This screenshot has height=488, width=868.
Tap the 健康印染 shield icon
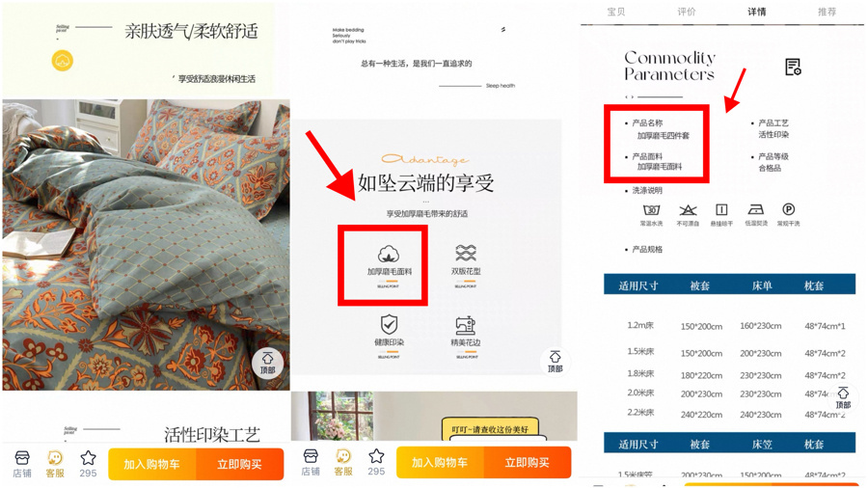389,325
